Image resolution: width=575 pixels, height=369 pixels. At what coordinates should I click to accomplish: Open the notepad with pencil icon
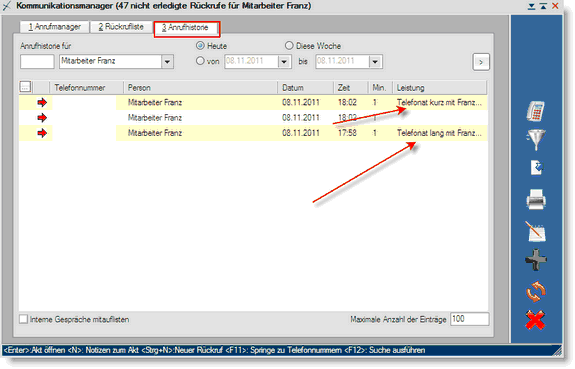535,231
